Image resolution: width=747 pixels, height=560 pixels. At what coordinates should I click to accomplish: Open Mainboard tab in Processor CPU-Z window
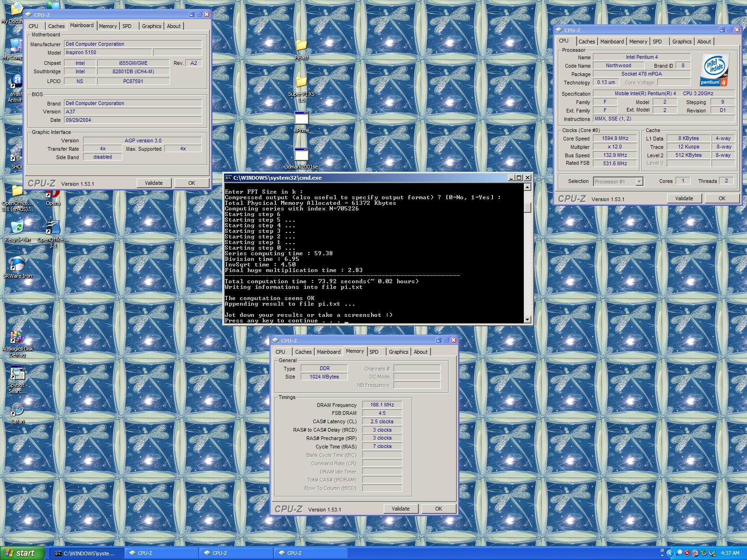tap(612, 42)
